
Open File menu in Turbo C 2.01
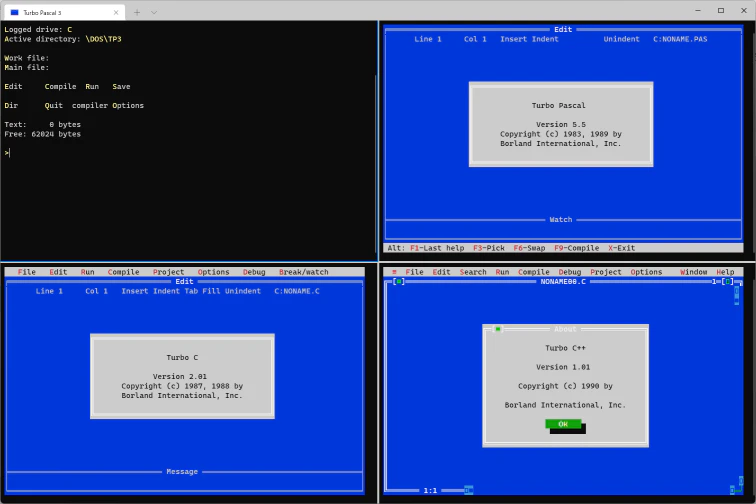point(27,272)
